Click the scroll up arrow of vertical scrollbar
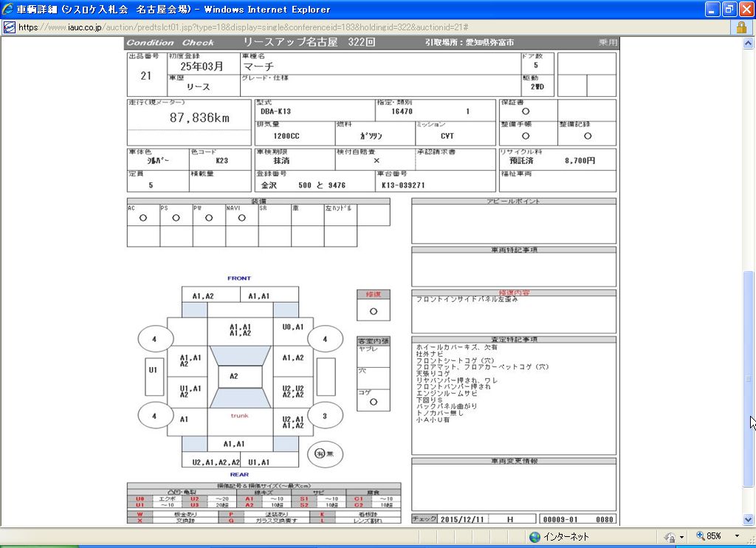Image resolution: width=756 pixels, height=548 pixels. pos(749,43)
